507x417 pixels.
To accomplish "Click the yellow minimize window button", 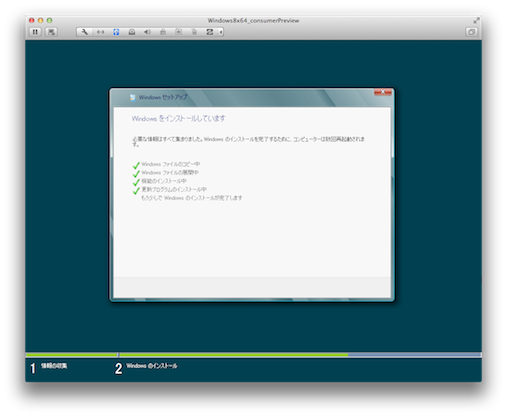I will click(40, 20).
